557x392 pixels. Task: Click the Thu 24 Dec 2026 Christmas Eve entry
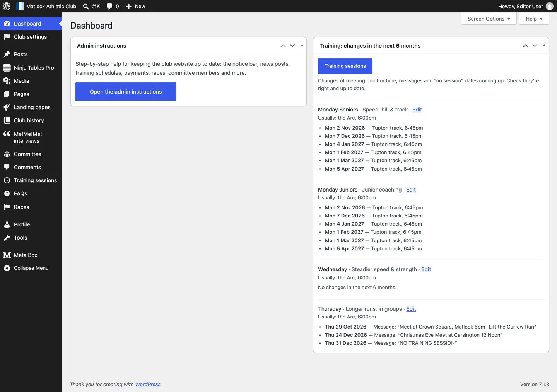point(413,335)
